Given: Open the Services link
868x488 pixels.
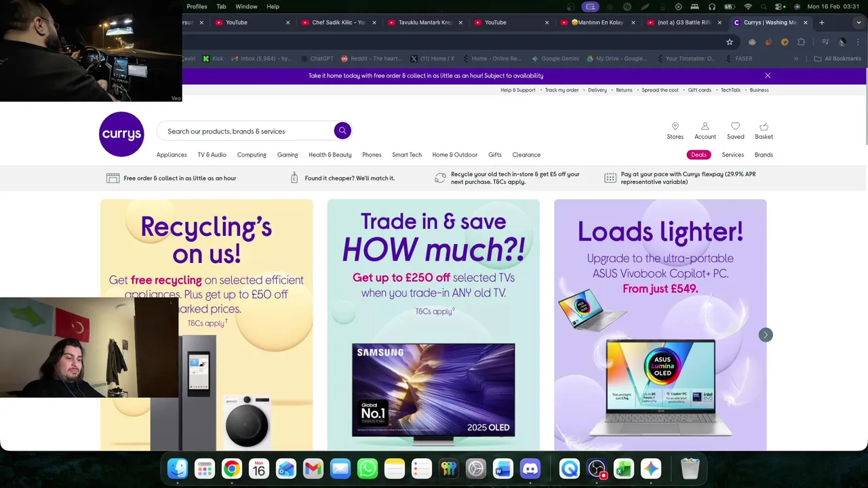Looking at the screenshot, I should 733,155.
